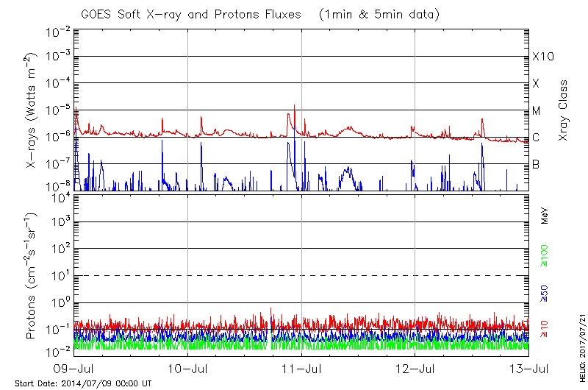Click the "X-rays (Watts m⁻²)" axis label
This screenshot has width=588, height=390.
click(x=32, y=110)
